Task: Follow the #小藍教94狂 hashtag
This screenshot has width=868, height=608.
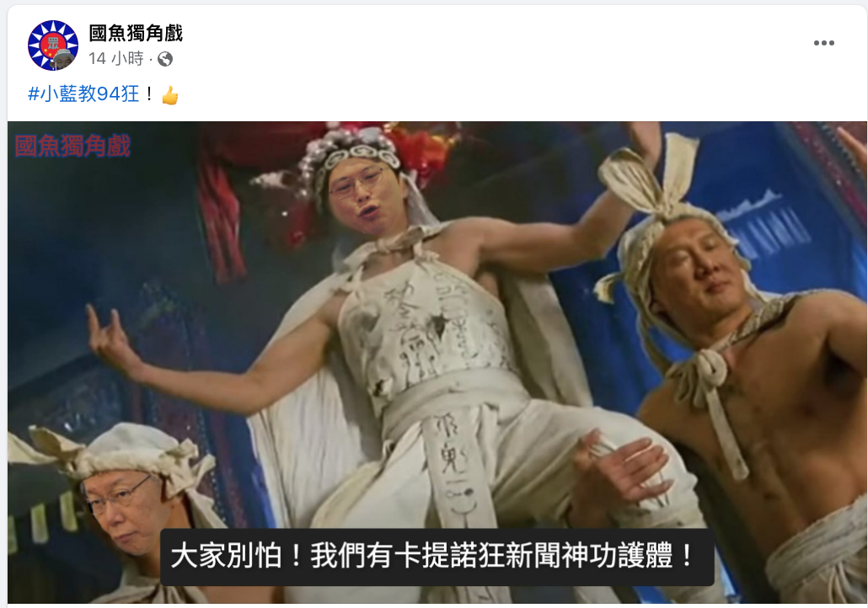Action: point(83,94)
